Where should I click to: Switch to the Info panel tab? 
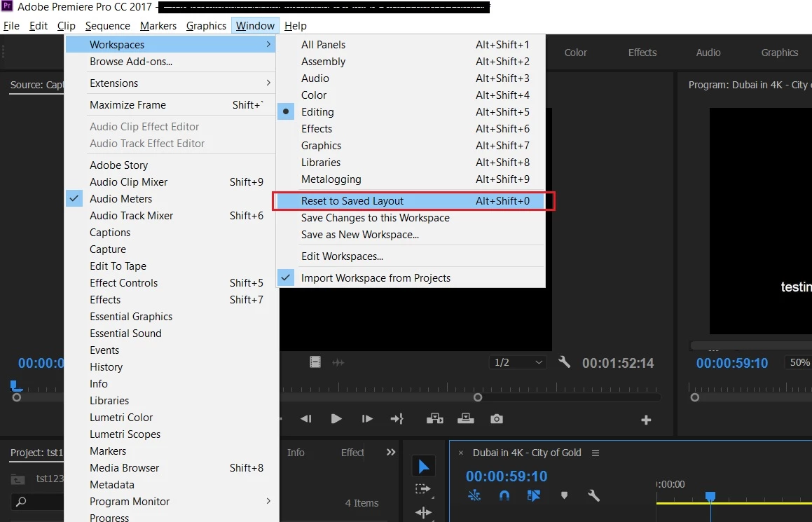tap(296, 453)
